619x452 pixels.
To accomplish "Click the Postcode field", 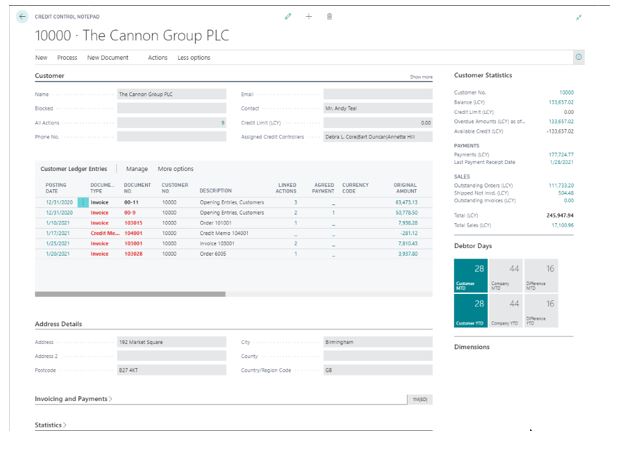I will [171, 370].
